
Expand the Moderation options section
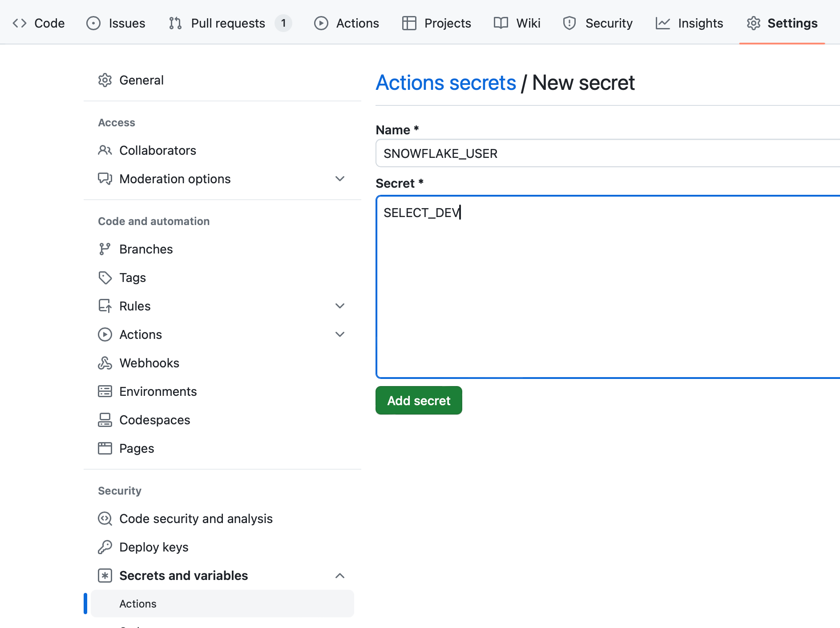340,178
